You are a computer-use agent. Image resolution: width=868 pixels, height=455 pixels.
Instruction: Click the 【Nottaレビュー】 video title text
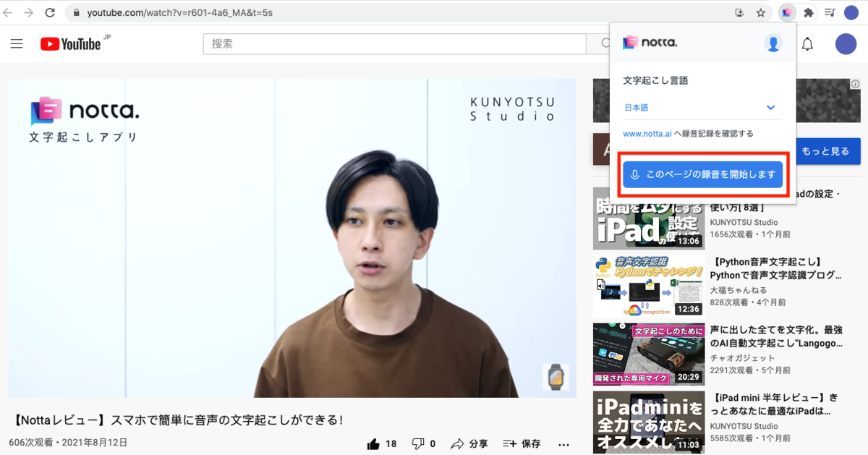[178, 420]
